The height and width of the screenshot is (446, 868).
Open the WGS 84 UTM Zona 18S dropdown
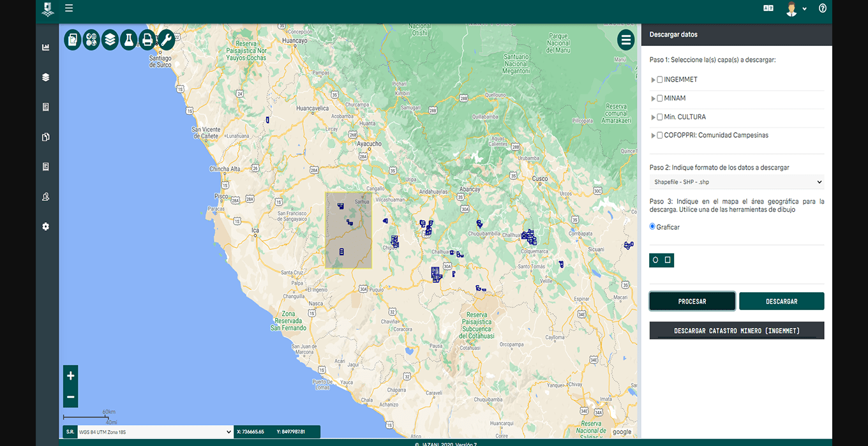(155, 432)
